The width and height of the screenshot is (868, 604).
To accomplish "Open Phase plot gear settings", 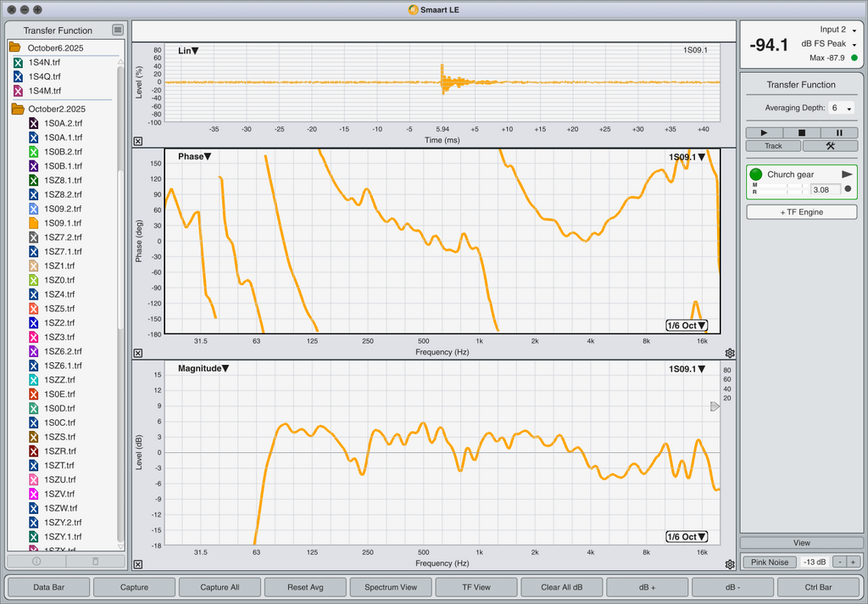I will 730,353.
